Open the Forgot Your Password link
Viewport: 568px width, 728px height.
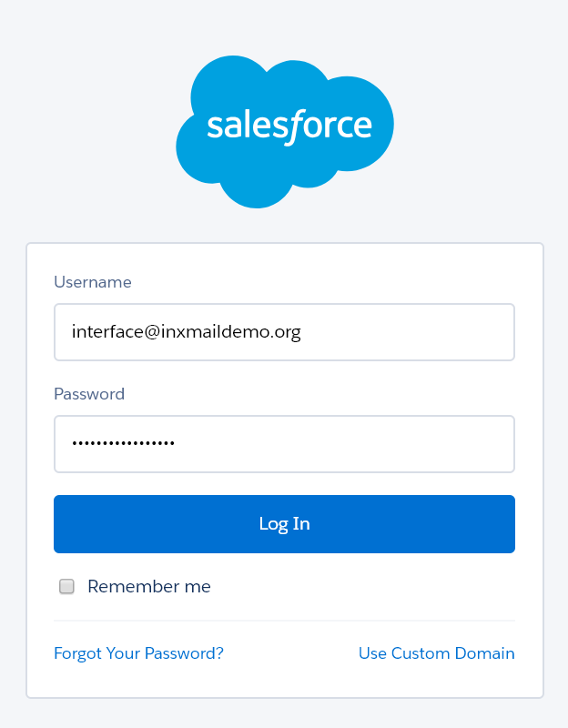[138, 653]
